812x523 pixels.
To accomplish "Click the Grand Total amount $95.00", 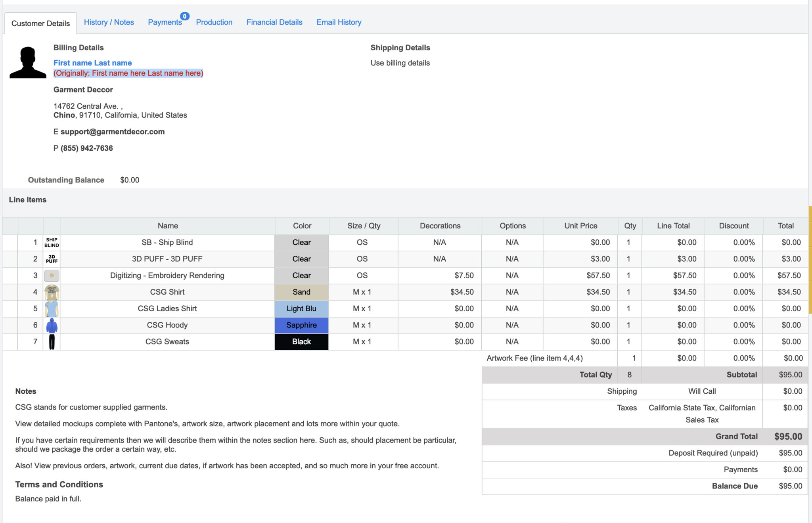I will point(788,437).
